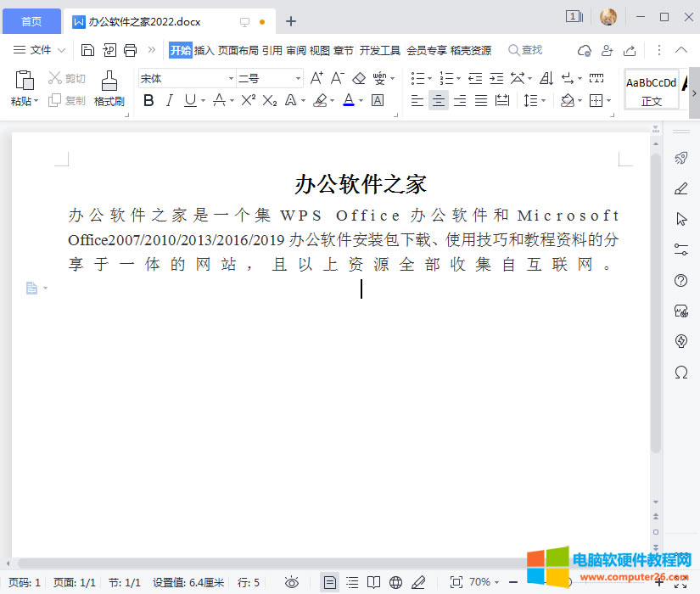700x594 pixels.
Task: Go to the 首页 home button
Action: (31, 21)
